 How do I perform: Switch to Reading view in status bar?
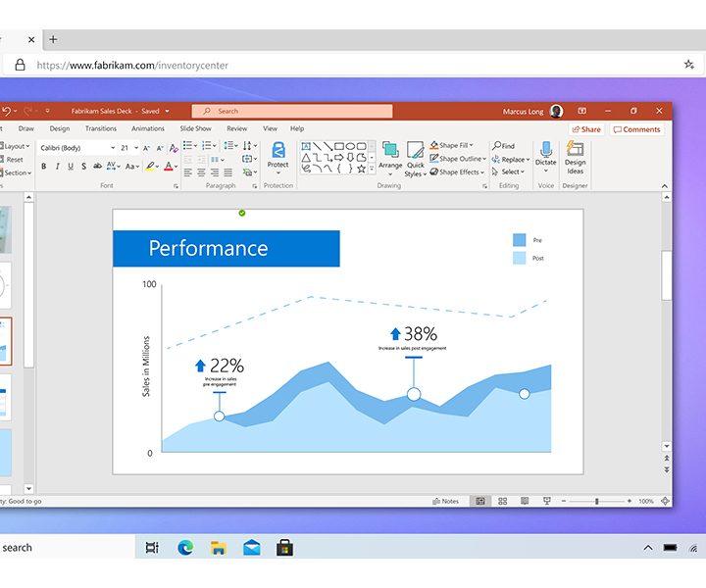525,501
